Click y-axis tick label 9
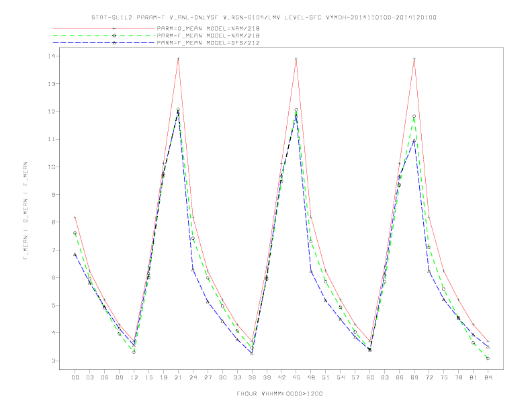The height and width of the screenshot is (411, 532). pos(54,195)
